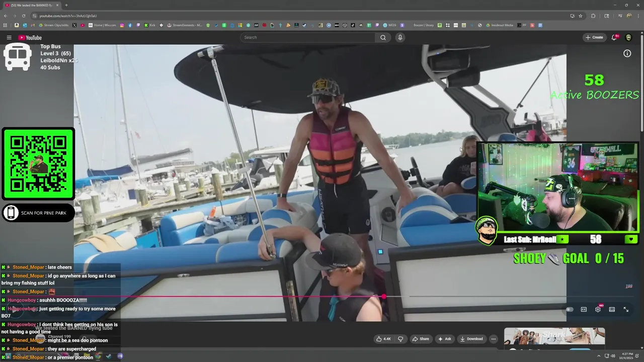
Task: Open more actions ellipsis under the video
Action: click(493, 339)
